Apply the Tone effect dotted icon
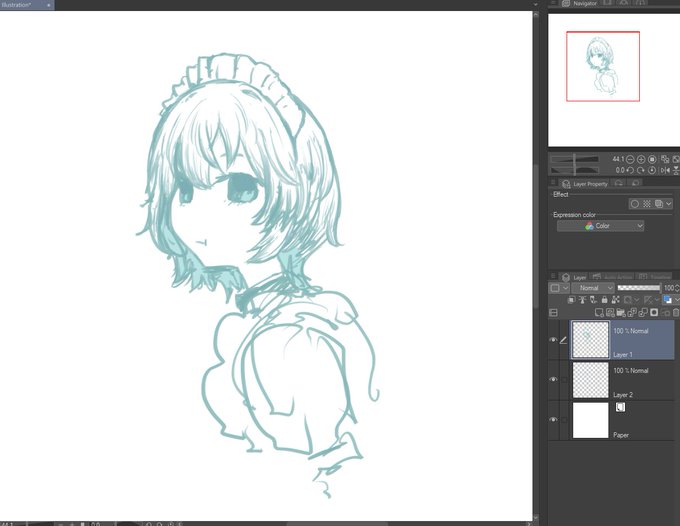680x526 pixels. click(x=647, y=204)
